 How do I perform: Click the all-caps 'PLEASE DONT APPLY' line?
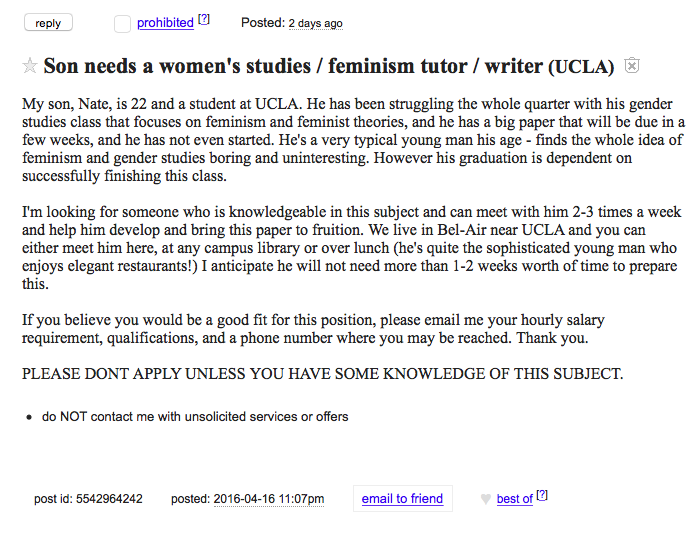[323, 374]
